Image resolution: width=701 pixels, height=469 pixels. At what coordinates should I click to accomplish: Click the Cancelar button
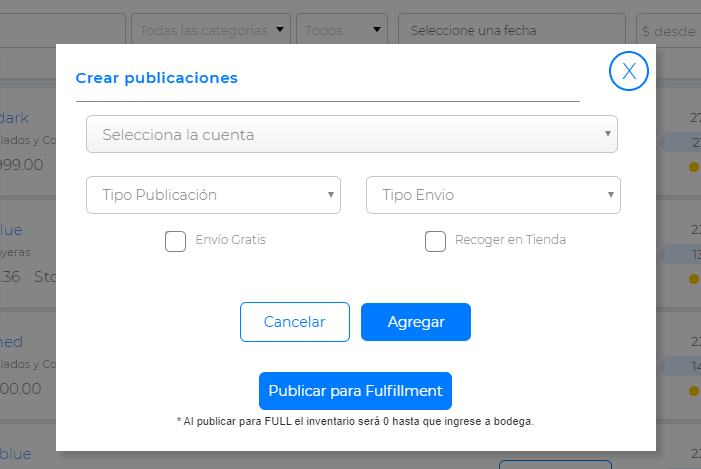(x=295, y=322)
